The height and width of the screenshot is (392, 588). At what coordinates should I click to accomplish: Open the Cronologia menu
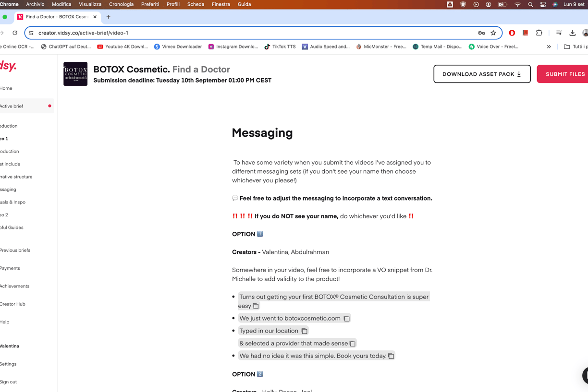pyautogui.click(x=122, y=4)
